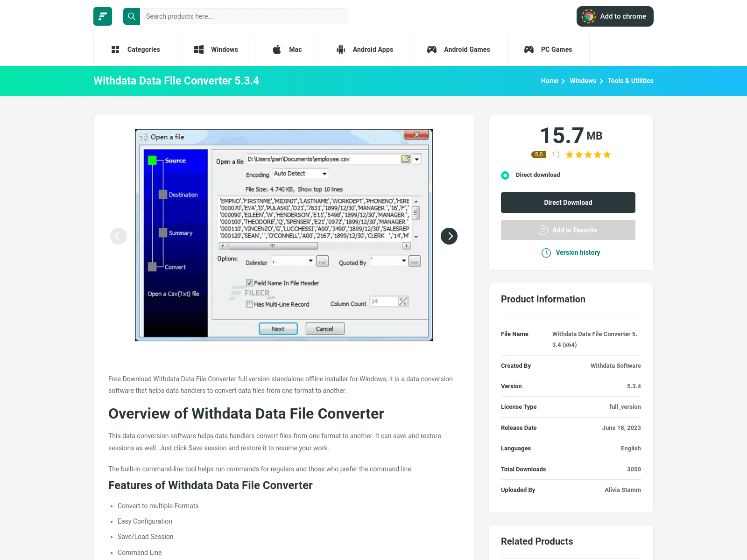The height and width of the screenshot is (560, 747).
Task: Click the product screenshot image
Action: click(284, 235)
